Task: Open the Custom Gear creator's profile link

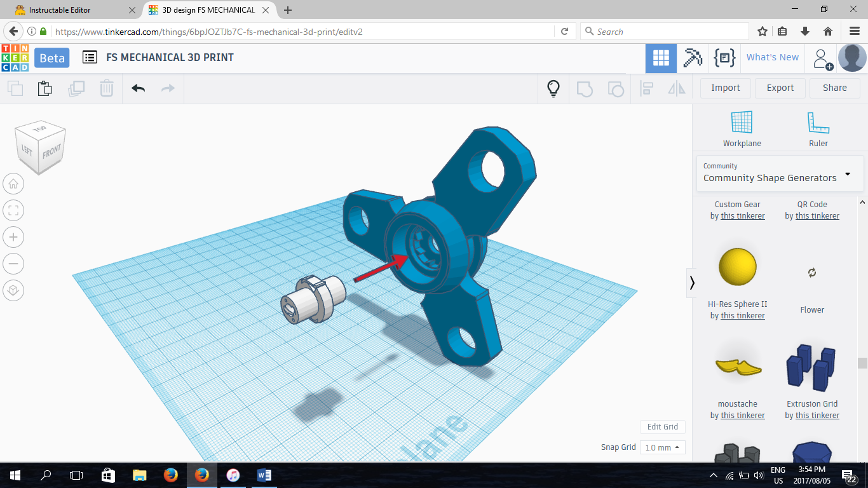Action: tap(743, 215)
